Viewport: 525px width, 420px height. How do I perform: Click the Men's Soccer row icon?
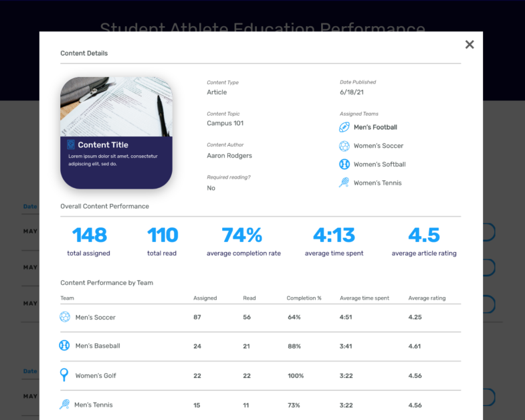point(65,317)
